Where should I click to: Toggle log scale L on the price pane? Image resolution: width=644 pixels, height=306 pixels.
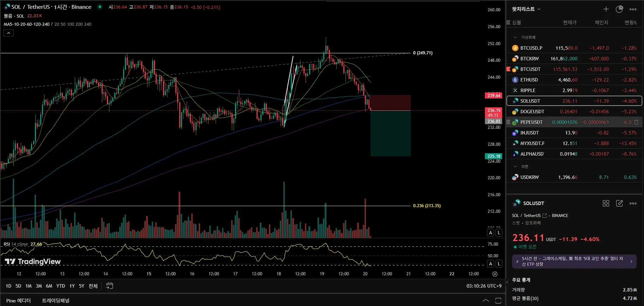(499, 233)
